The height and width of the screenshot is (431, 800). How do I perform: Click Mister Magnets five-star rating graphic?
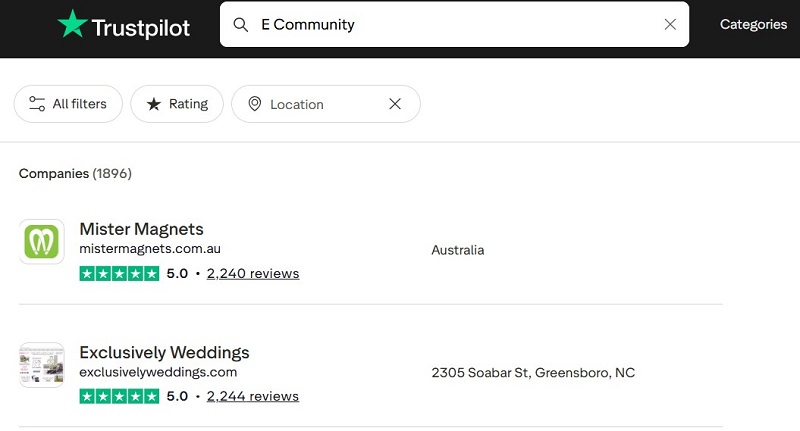tap(119, 273)
